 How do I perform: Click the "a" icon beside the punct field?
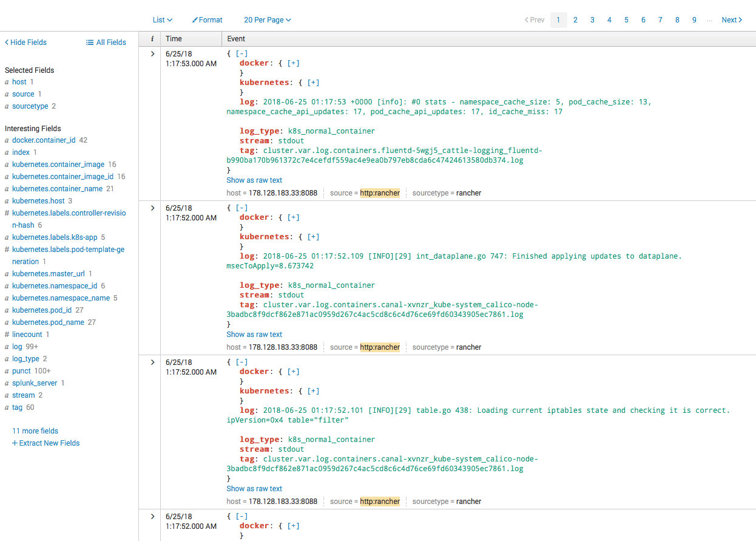coord(7,370)
